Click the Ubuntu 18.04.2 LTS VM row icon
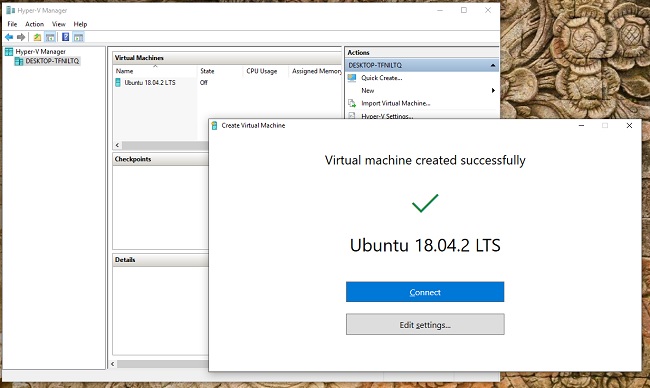The width and height of the screenshot is (650, 388). pyautogui.click(x=118, y=82)
